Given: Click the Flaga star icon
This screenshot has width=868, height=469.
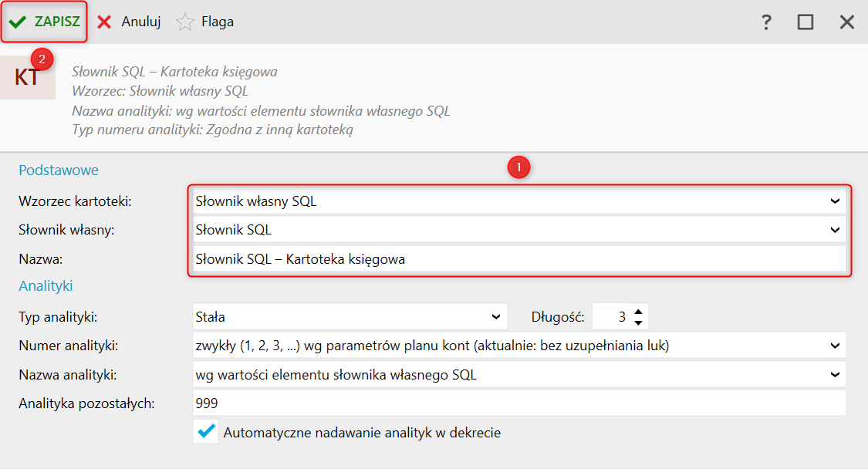Looking at the screenshot, I should click(x=185, y=22).
